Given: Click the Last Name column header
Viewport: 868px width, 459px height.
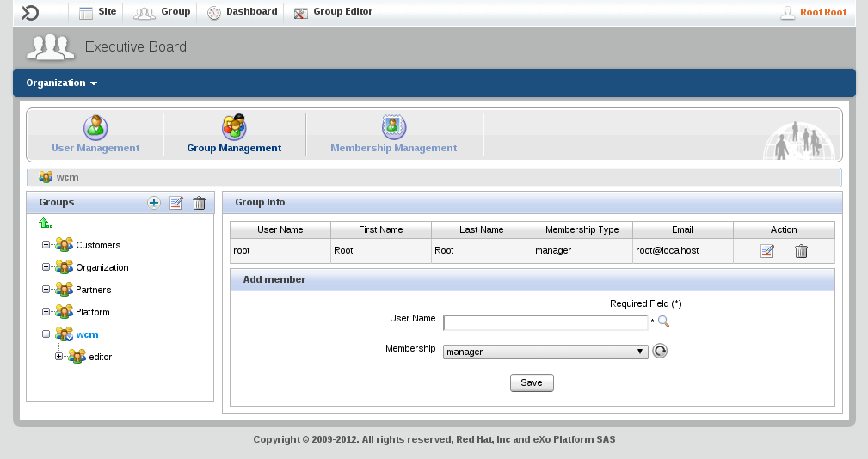Looking at the screenshot, I should click(482, 230).
